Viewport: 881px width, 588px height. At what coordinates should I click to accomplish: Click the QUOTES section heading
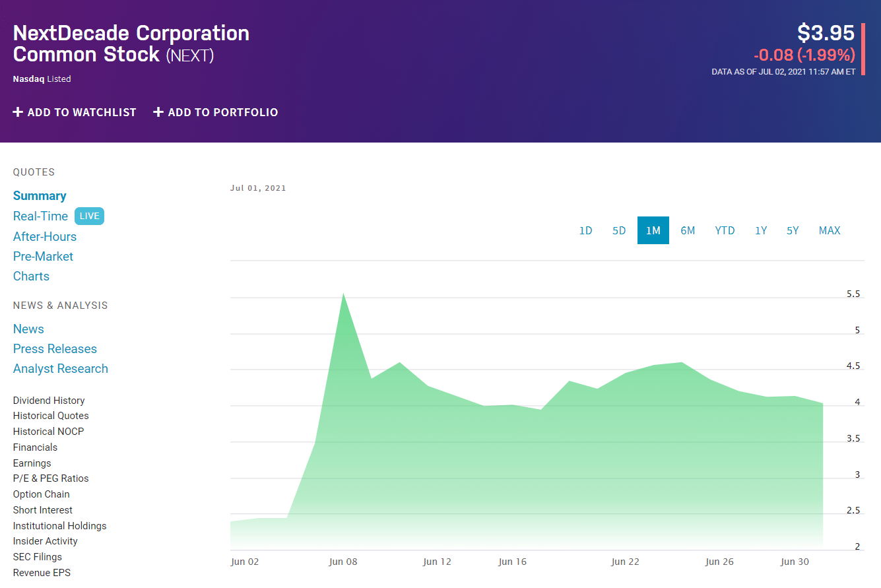(x=34, y=172)
